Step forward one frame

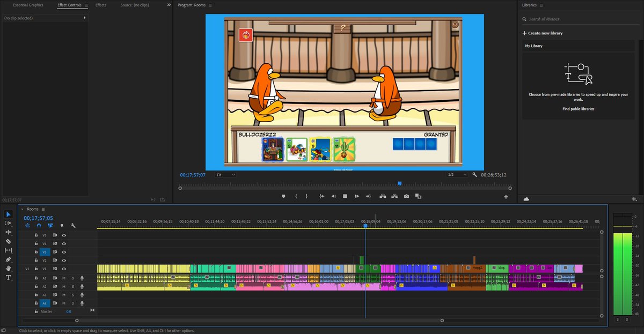357,196
